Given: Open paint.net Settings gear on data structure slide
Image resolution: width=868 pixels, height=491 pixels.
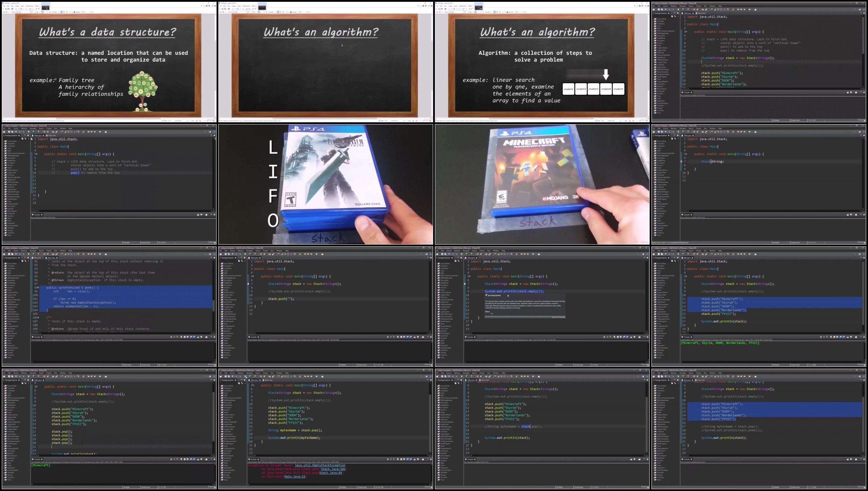Looking at the screenshot, I should coord(213,6).
